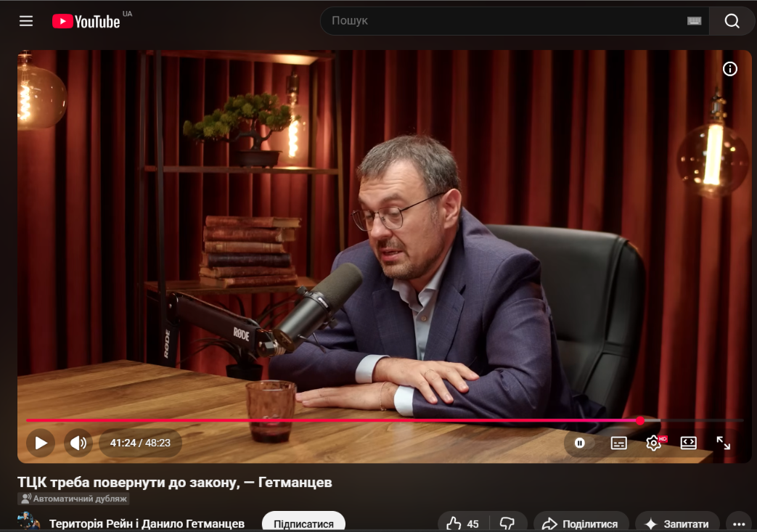Subscribe via the Підписатися button
The width and height of the screenshot is (757, 532).
point(303,524)
